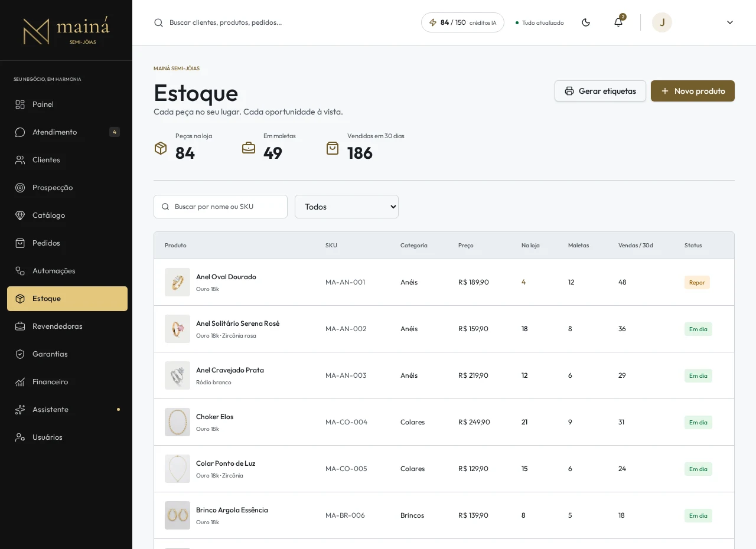Click Anel Oval Dourado thumbnail

pos(177,282)
